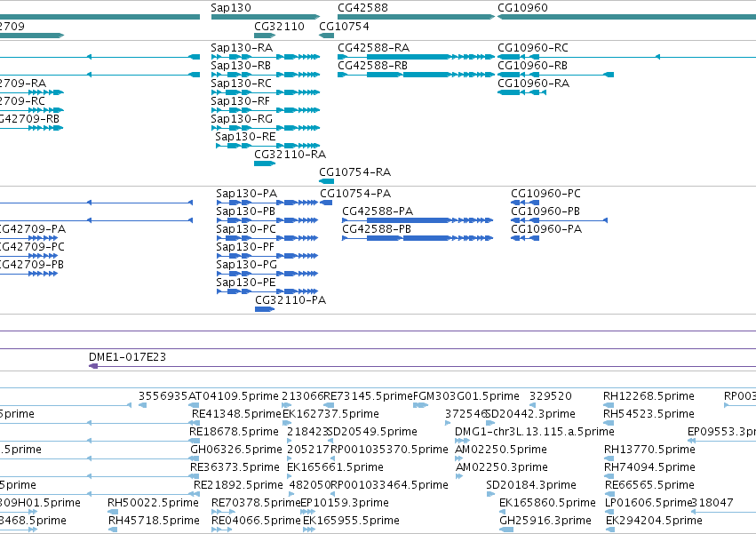This screenshot has width=756, height=534.
Task: Click the RH13770.5prime EST label
Action: point(650,450)
